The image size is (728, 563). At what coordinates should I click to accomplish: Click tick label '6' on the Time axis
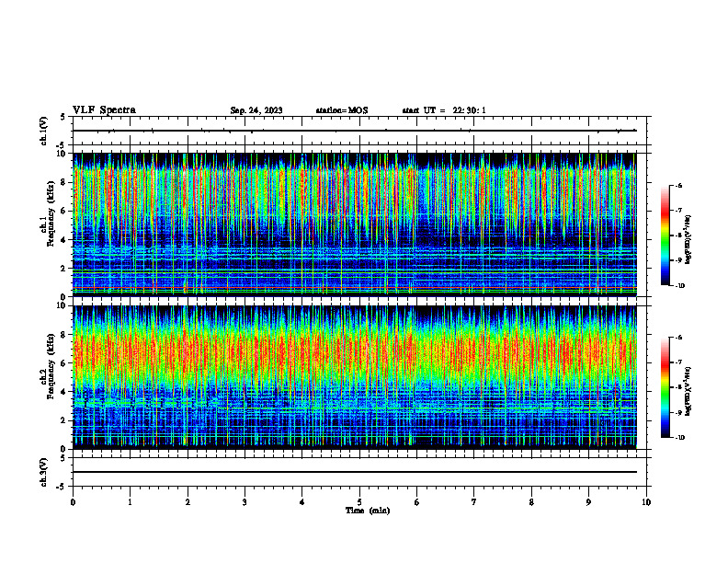point(417,502)
